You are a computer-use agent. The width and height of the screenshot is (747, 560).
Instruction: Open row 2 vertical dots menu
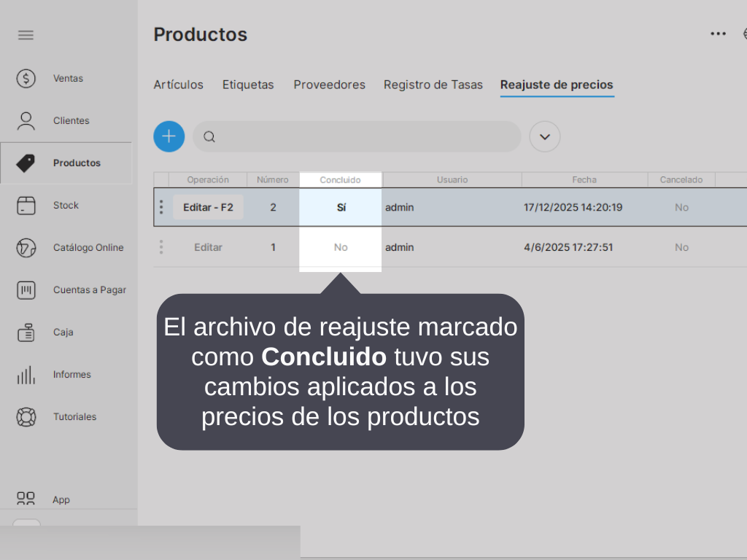click(161, 207)
